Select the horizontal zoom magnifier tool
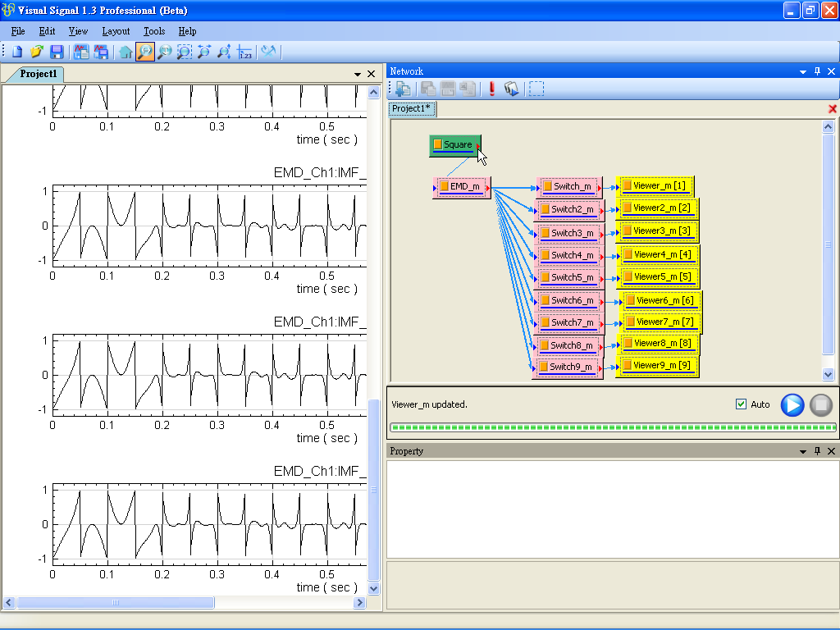The image size is (840, 630). coord(145,52)
